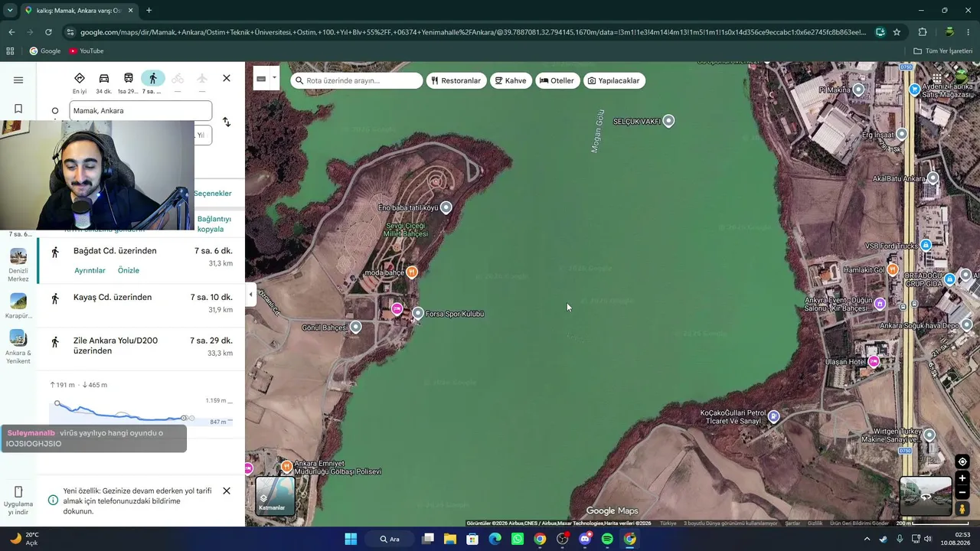Screen dimensions: 980x551
Task: Center map on your location
Action: click(962, 461)
